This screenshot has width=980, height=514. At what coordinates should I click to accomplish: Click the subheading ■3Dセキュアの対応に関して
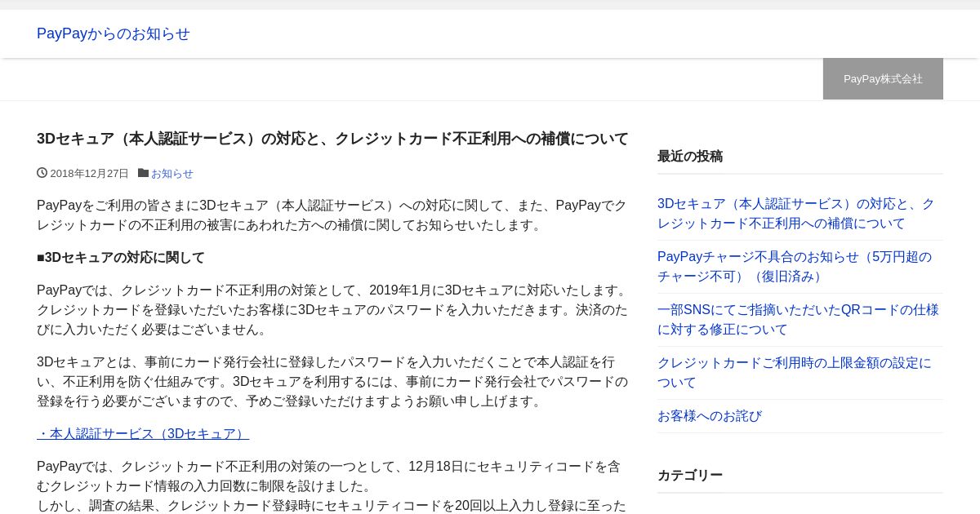[121, 258]
